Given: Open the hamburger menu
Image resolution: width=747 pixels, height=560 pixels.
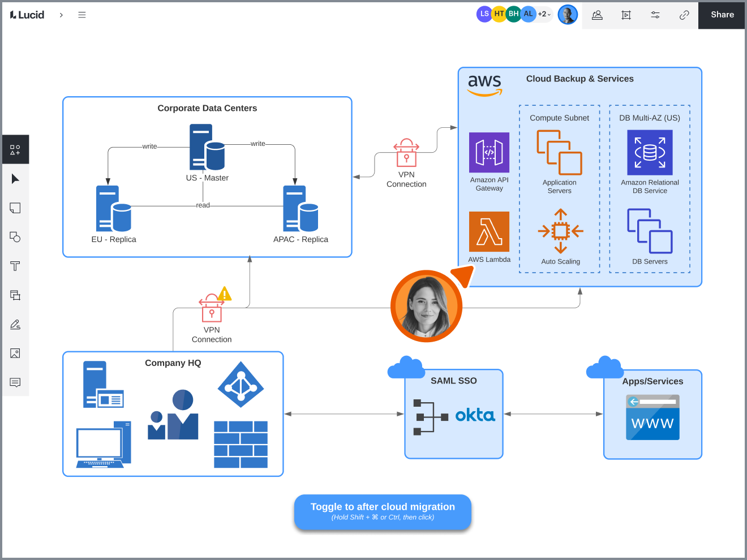Looking at the screenshot, I should point(82,15).
